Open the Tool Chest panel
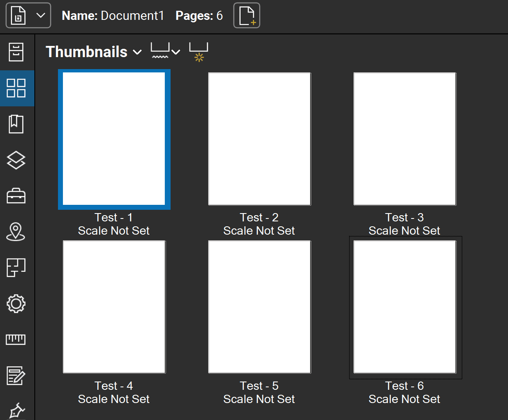This screenshot has width=508, height=420. tap(16, 196)
